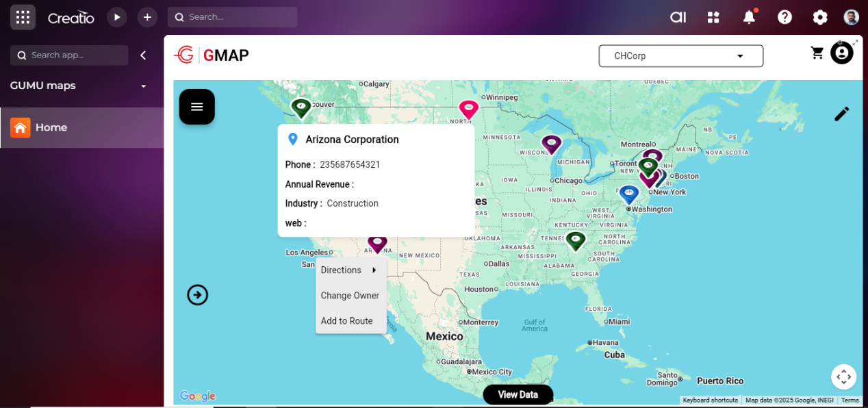The width and height of the screenshot is (868, 408).
Task: Click the pencil edit icon on map
Action: click(842, 114)
